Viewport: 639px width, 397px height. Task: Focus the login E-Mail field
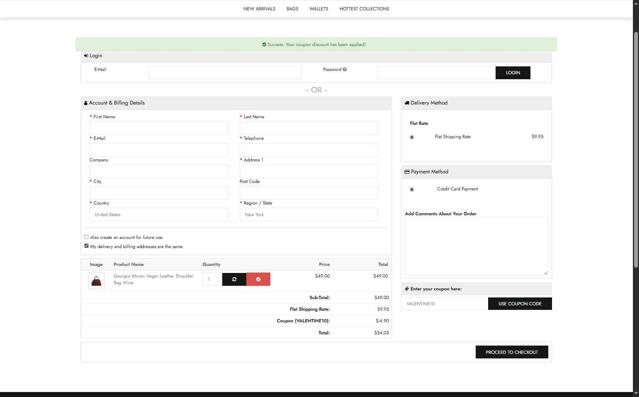click(x=225, y=73)
